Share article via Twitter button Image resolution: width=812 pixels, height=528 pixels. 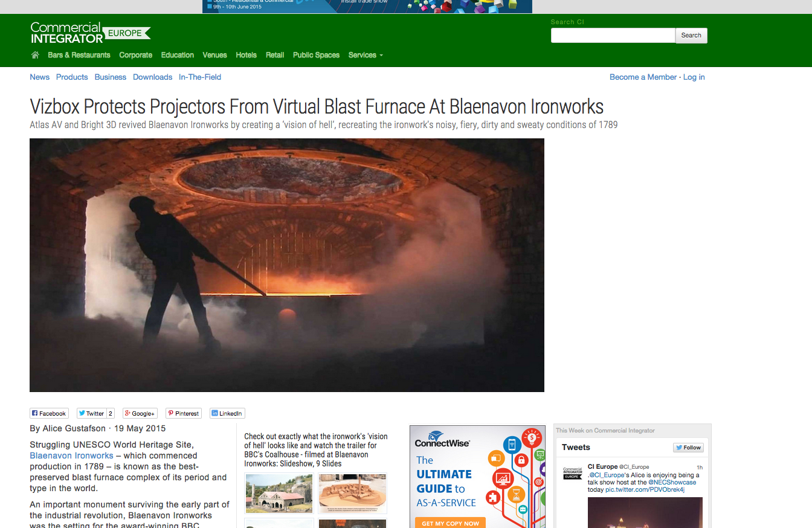click(x=91, y=413)
